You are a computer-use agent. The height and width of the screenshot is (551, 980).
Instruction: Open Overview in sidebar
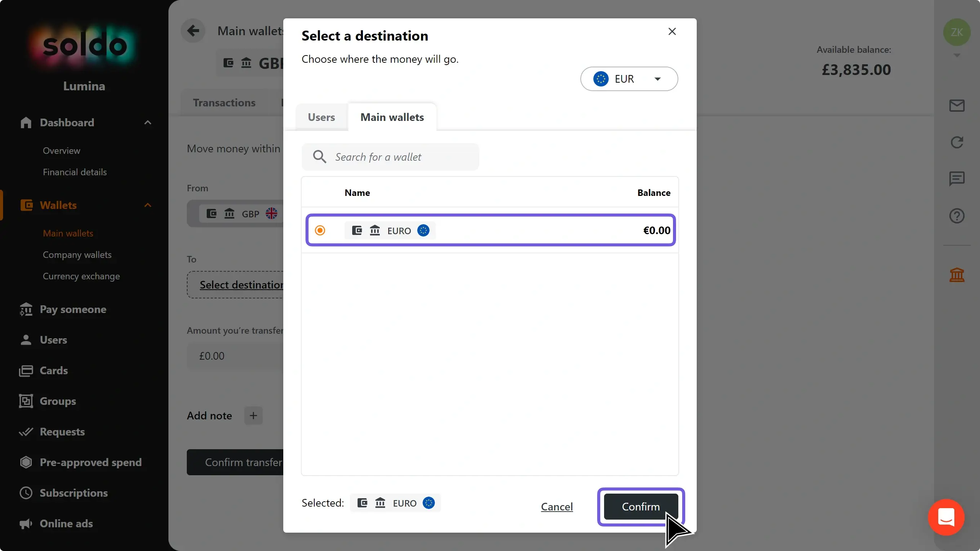click(61, 150)
